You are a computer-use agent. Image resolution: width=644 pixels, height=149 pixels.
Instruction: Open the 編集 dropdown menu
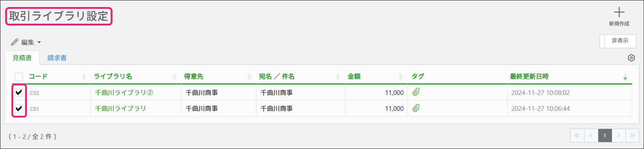pyautogui.click(x=26, y=42)
